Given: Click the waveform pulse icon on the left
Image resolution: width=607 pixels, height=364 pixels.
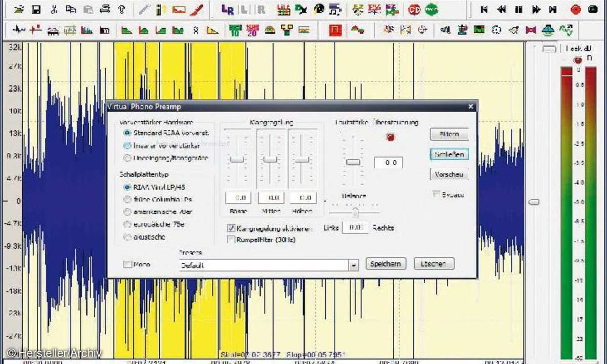Looking at the screenshot, I should click(19, 30).
